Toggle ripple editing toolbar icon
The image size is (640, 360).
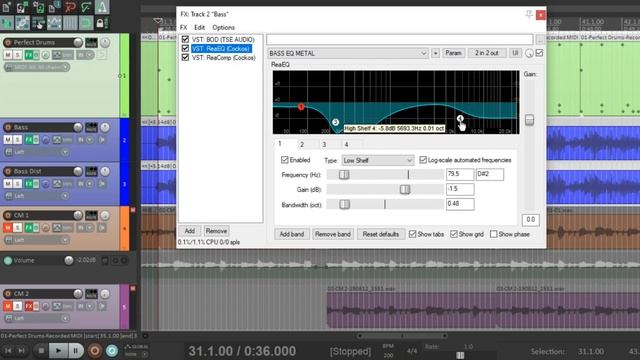pyautogui.click(x=38, y=23)
